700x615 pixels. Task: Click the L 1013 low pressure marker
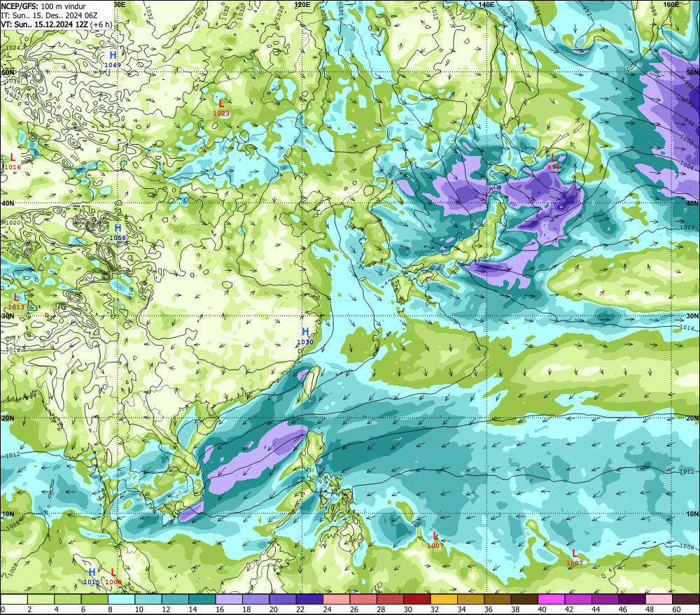pyautogui.click(x=16, y=302)
